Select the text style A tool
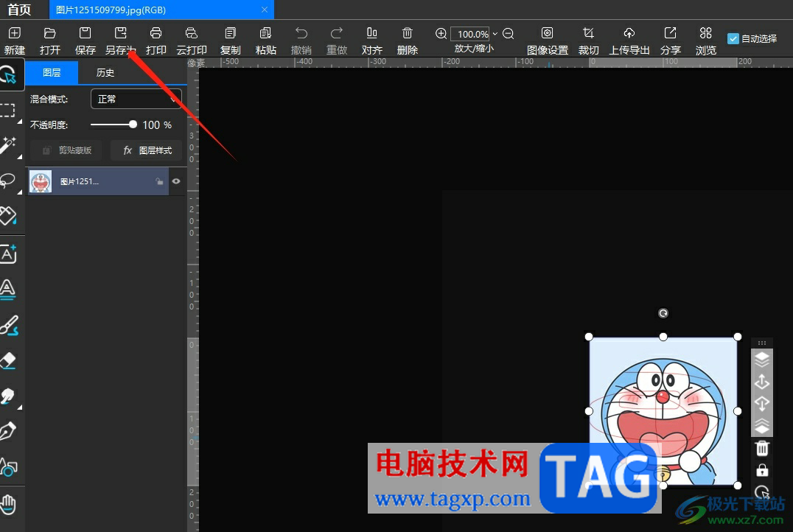The height and width of the screenshot is (532, 793). 8,290
